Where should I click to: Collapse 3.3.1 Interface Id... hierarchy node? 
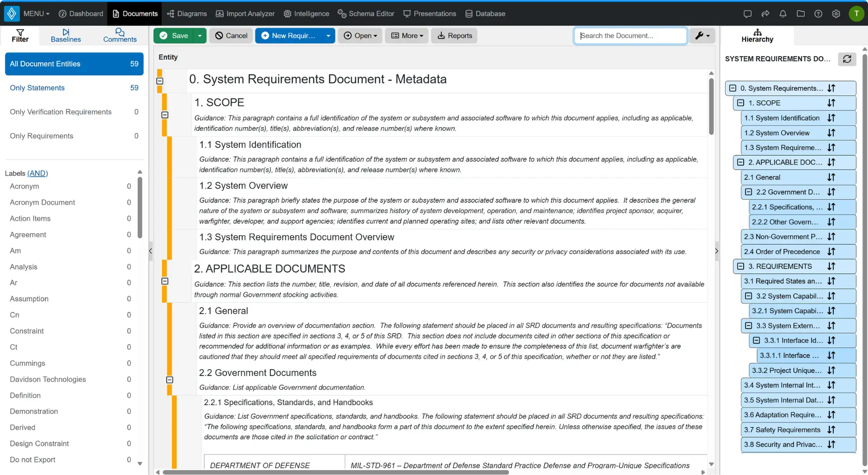click(756, 340)
